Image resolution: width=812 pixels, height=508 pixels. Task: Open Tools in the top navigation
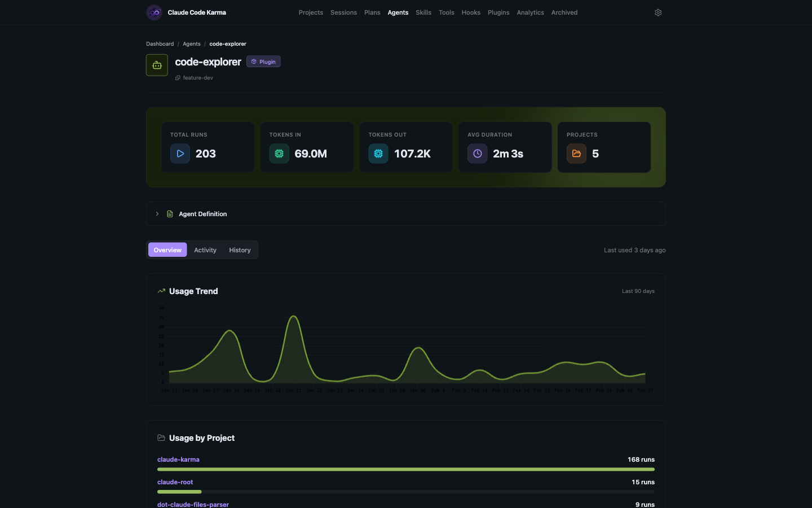tap(447, 12)
